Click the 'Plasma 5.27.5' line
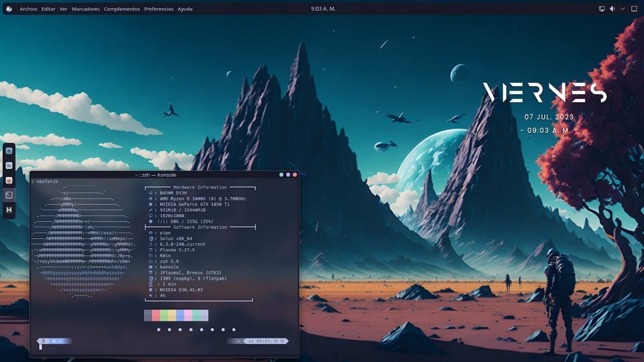This screenshot has height=362, width=644. 177,249
